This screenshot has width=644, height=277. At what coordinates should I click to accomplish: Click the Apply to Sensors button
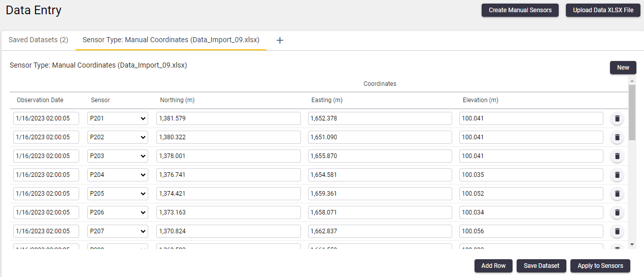(x=600, y=266)
